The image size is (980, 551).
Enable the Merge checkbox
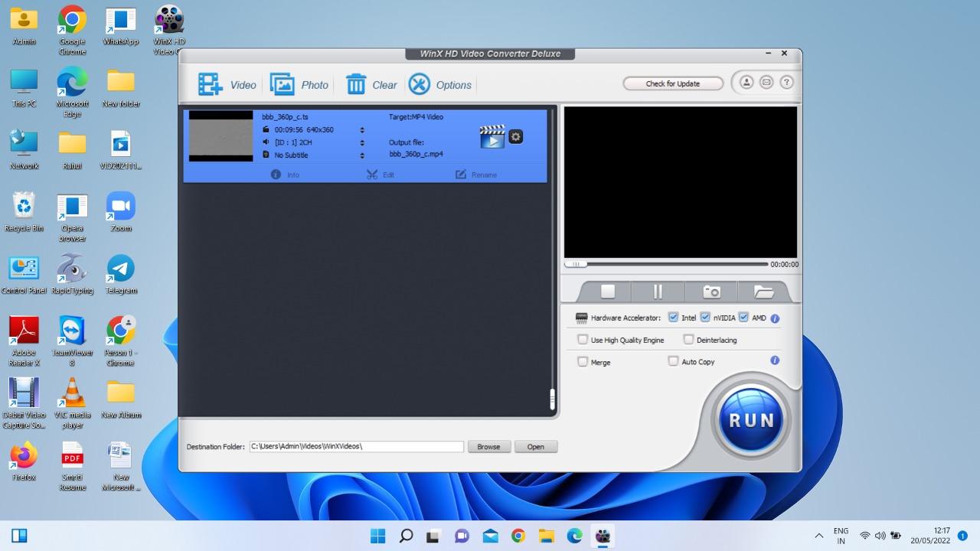point(583,362)
